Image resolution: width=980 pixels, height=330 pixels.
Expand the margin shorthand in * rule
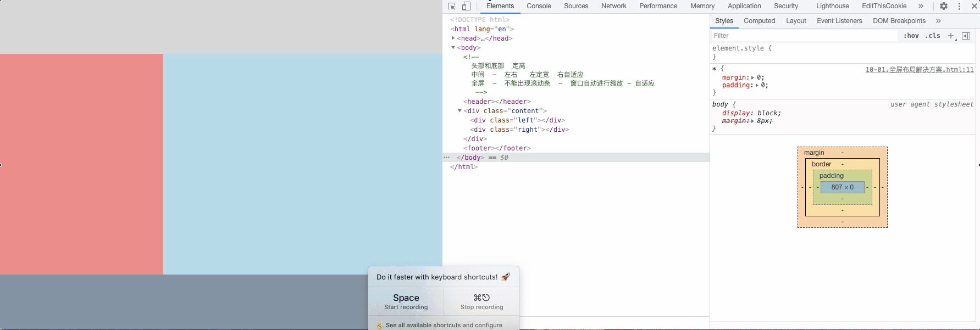click(x=753, y=77)
